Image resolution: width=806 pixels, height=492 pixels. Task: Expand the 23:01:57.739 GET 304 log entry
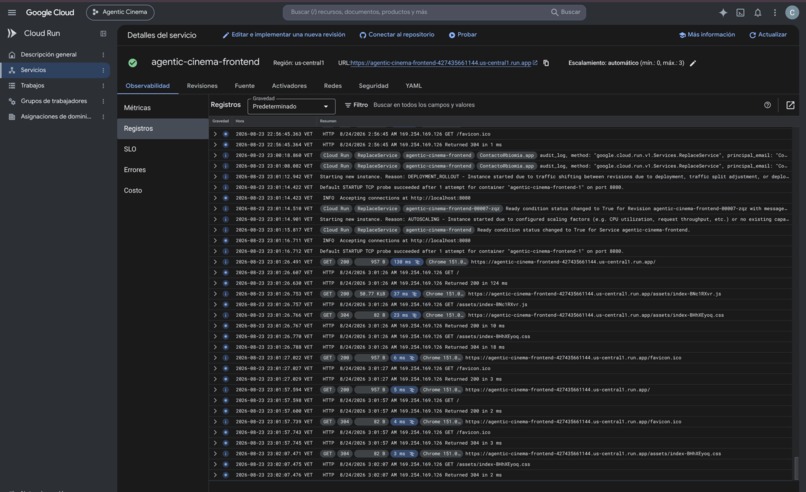(215, 422)
